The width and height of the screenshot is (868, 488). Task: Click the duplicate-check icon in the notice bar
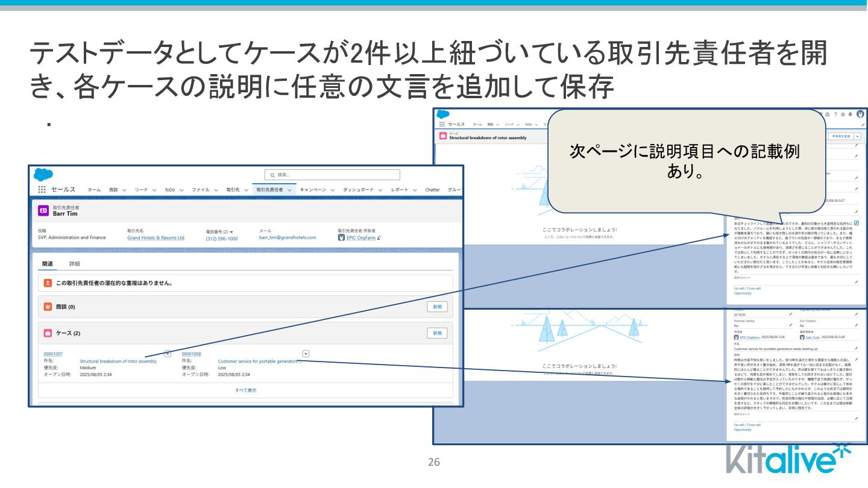[x=48, y=283]
